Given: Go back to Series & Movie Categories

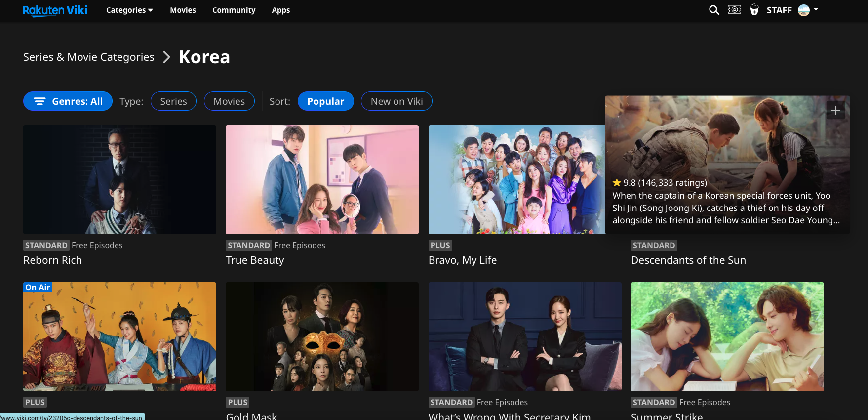Looking at the screenshot, I should click(x=89, y=57).
